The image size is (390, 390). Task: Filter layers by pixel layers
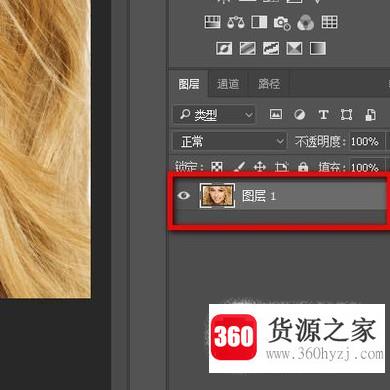(276, 114)
